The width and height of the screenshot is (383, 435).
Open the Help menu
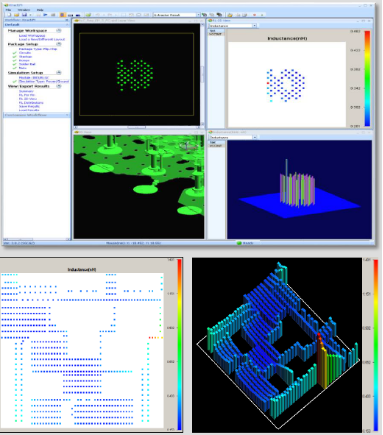coord(40,10)
